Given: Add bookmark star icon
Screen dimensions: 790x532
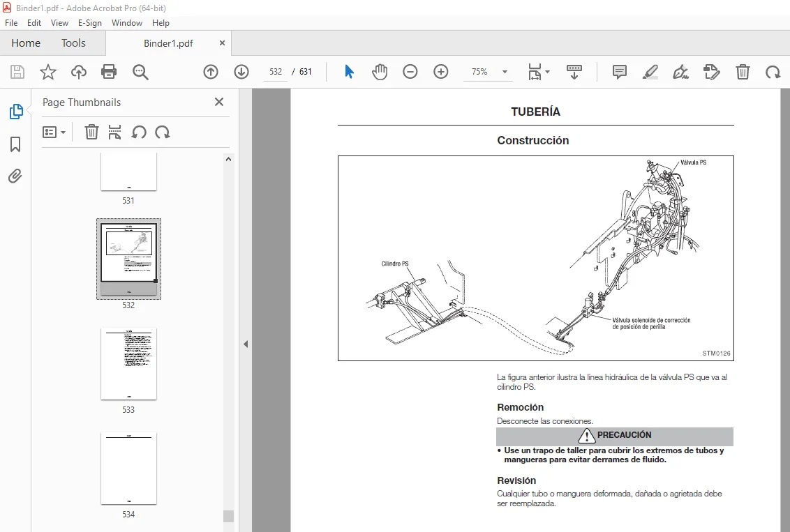Looking at the screenshot, I should (x=48, y=72).
